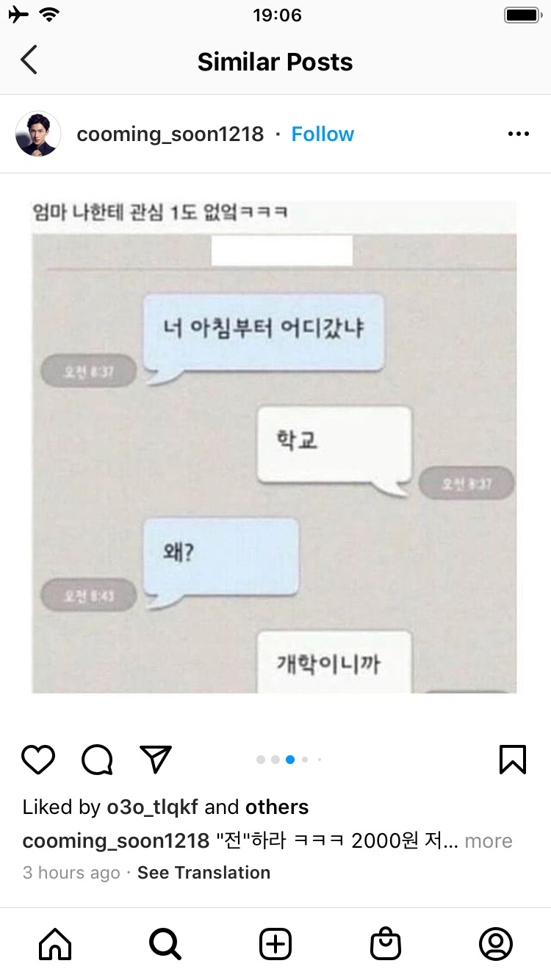Expand caption with more link
Viewport: 551px width, 980px height.
[x=489, y=840]
